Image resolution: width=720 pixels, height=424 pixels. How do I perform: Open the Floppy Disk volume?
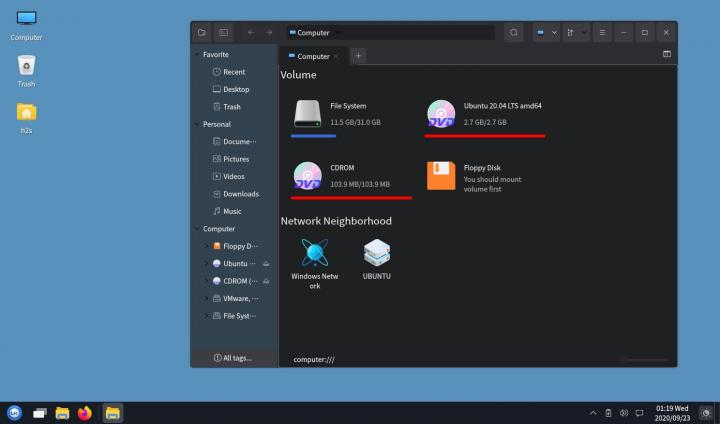[441, 175]
